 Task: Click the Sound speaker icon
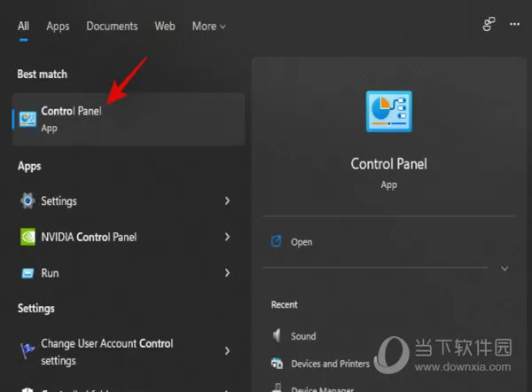[277, 335]
